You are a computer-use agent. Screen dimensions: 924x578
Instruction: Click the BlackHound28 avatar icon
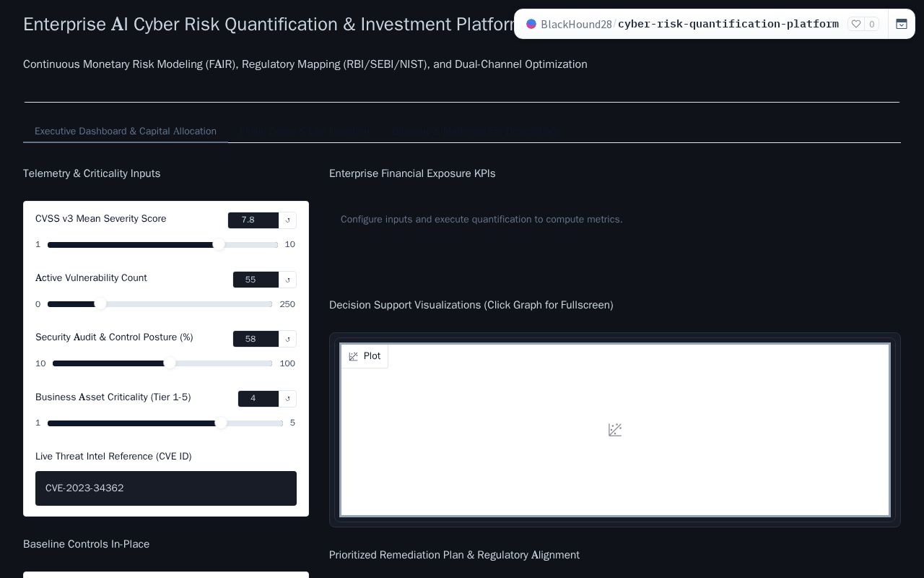531,24
